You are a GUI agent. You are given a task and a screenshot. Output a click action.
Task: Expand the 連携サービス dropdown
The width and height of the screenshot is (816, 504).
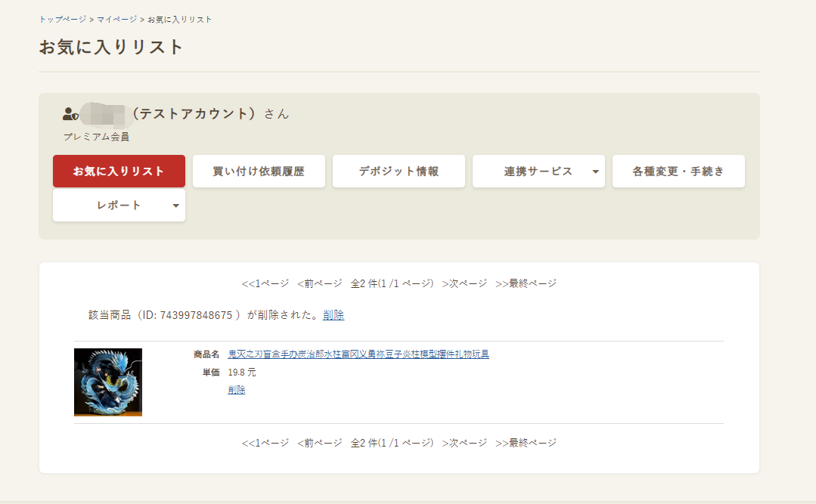[x=538, y=171]
